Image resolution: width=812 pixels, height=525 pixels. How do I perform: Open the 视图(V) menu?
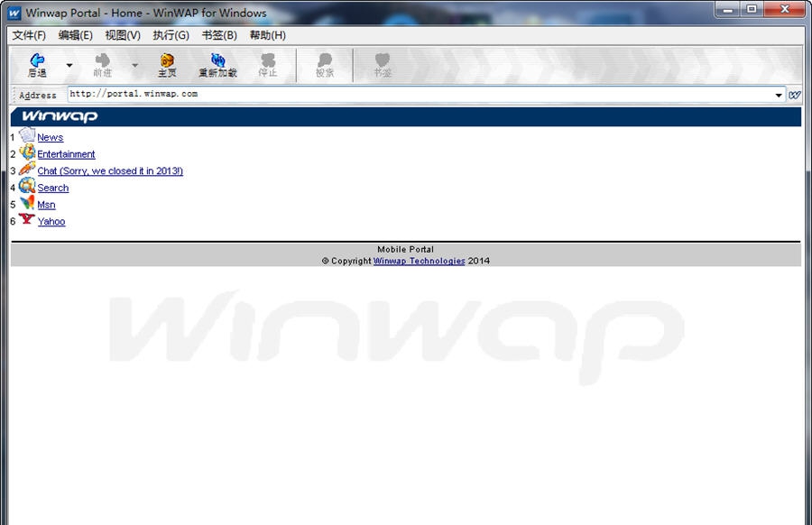[123, 35]
